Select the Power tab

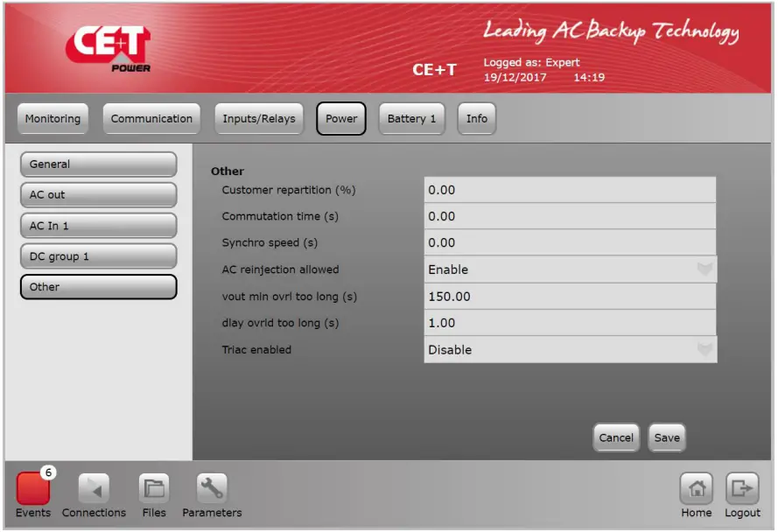pyautogui.click(x=341, y=119)
